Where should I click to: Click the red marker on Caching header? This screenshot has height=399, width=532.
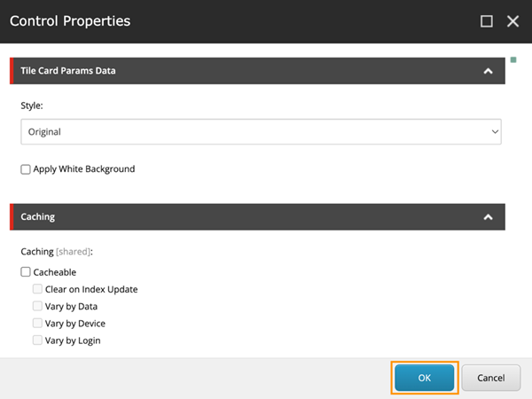pos(12,216)
